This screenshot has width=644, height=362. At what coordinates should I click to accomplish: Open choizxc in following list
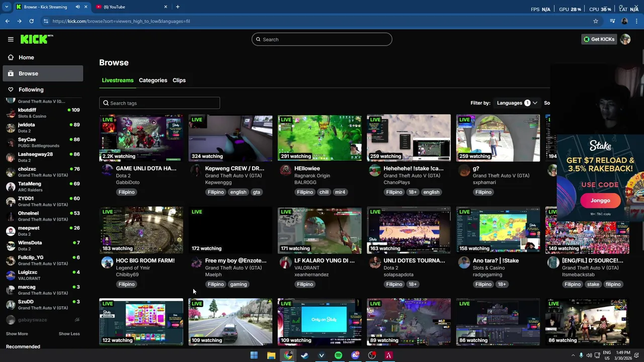pos(43,171)
